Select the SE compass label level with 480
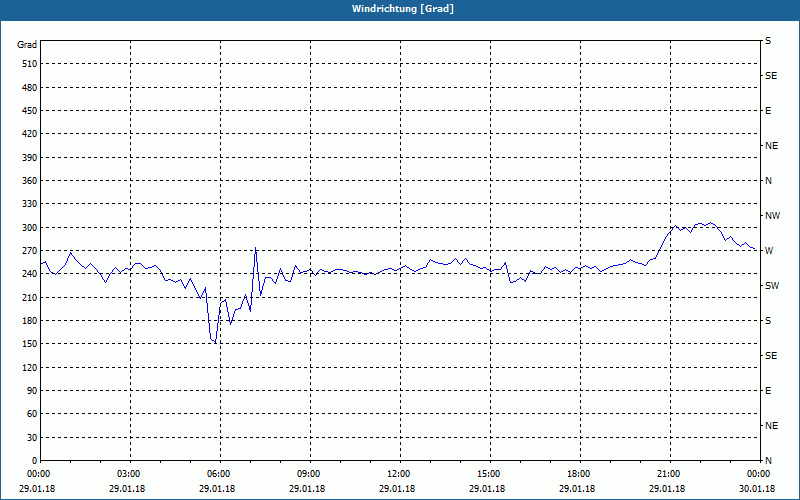 (x=771, y=76)
